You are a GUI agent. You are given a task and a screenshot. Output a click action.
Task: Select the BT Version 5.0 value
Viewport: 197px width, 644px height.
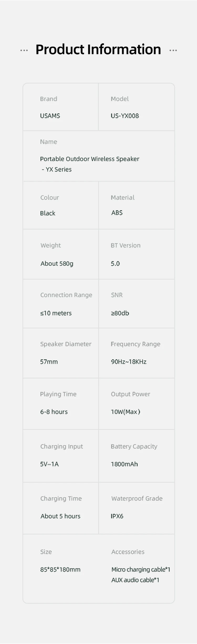tap(115, 263)
